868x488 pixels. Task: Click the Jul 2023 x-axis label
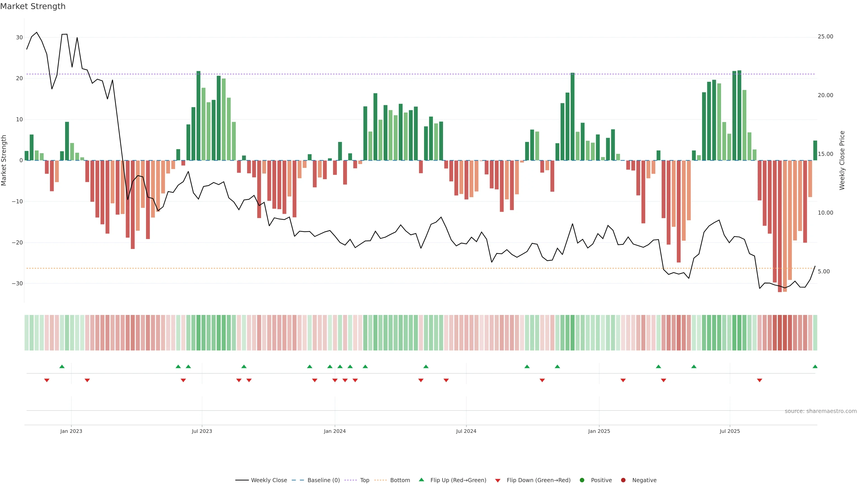pyautogui.click(x=202, y=431)
